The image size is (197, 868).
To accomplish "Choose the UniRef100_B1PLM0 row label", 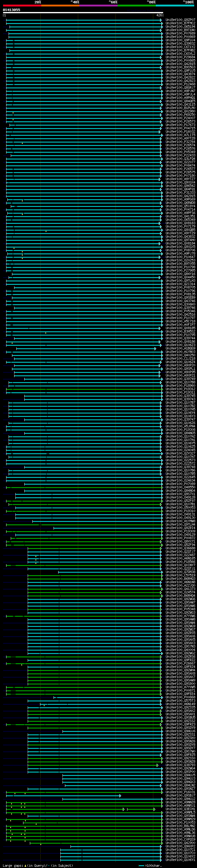I will click(x=180, y=108).
